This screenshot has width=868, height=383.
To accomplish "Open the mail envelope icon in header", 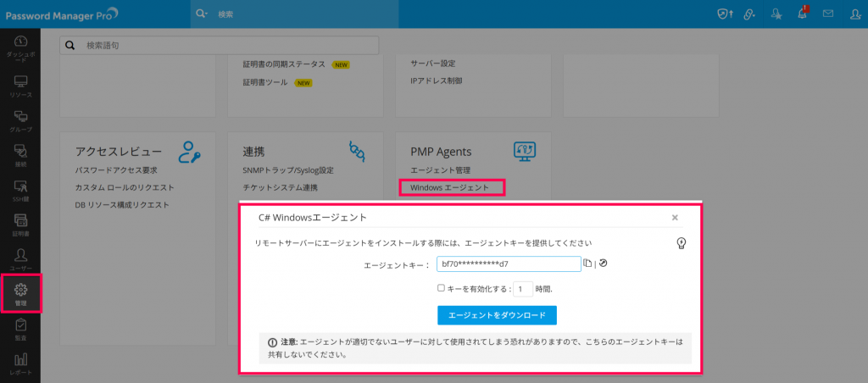I will tap(828, 14).
